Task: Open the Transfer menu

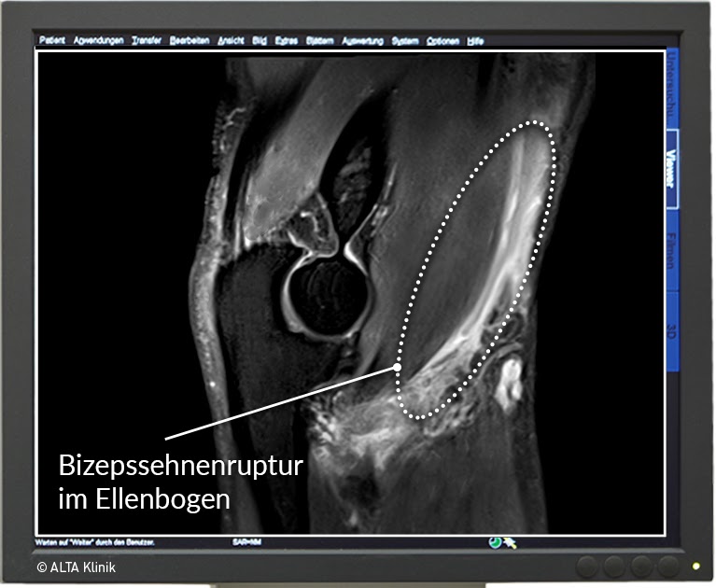Action: click(x=147, y=41)
